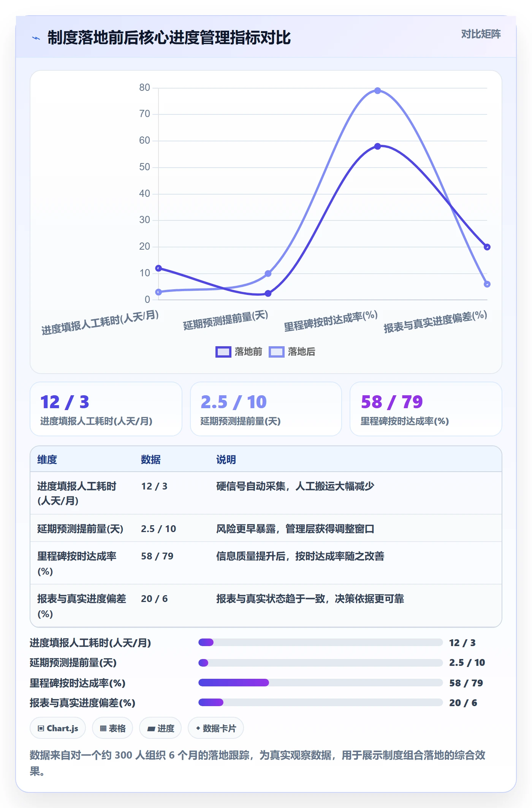
Task: Click the 维度 column header
Action: tap(47, 459)
